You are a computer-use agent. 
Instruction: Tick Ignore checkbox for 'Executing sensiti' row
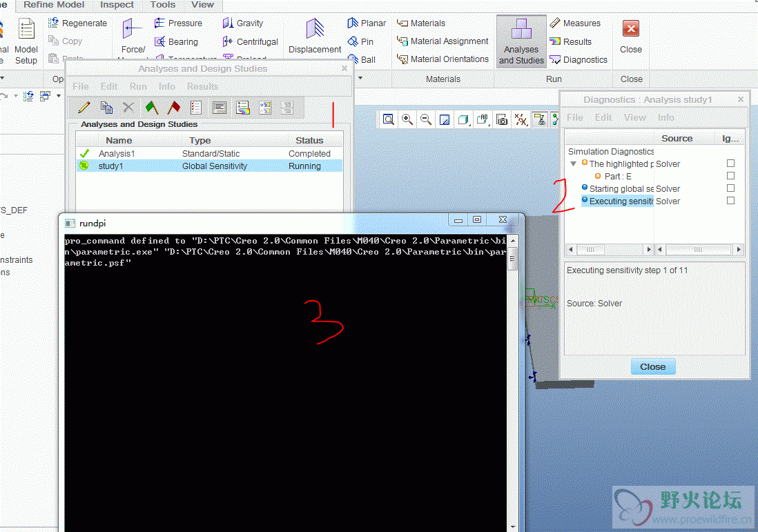click(730, 201)
